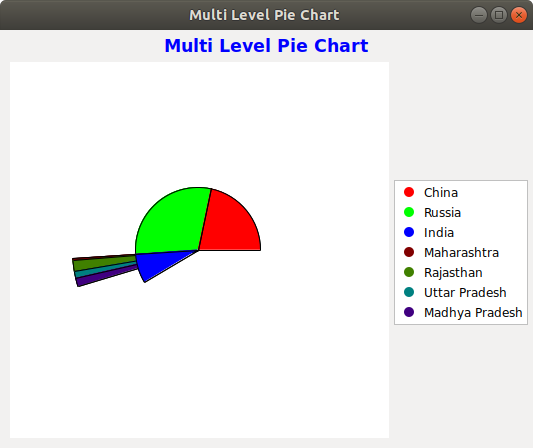Click the blue 'Multi Level Pie Chart' heading
This screenshot has width=533, height=448.
(x=266, y=46)
